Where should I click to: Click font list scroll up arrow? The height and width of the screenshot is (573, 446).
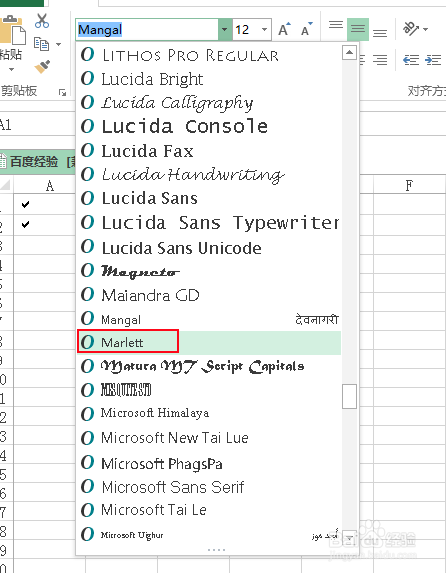point(349,53)
